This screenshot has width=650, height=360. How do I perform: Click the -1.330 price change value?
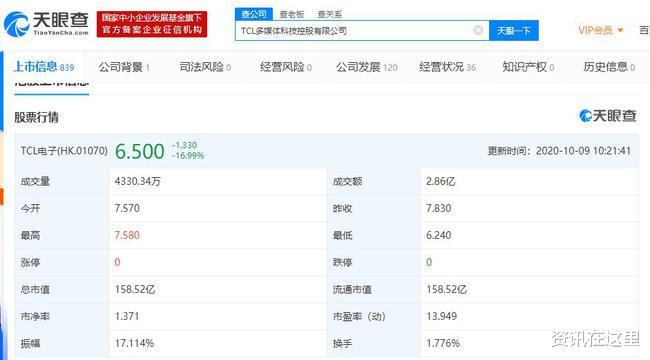(x=184, y=145)
